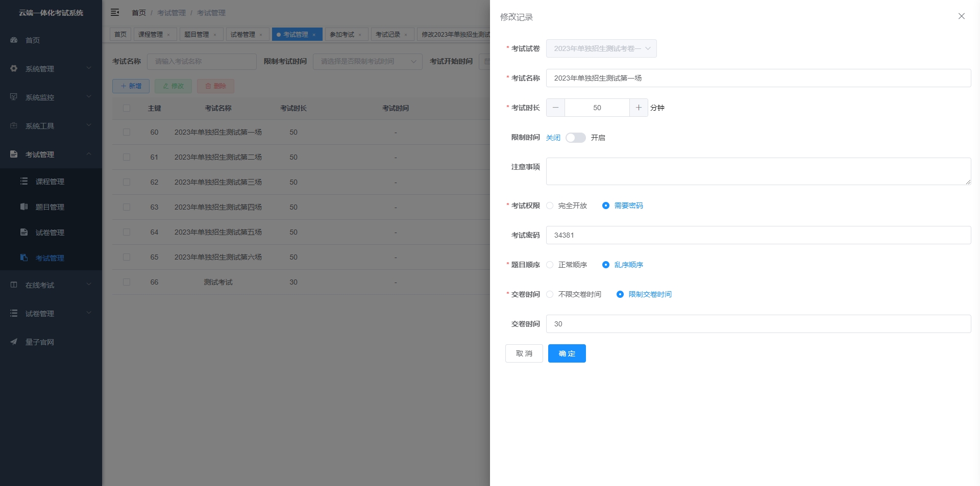
Task: Open the 考试试卷 dropdown
Action: click(601, 48)
